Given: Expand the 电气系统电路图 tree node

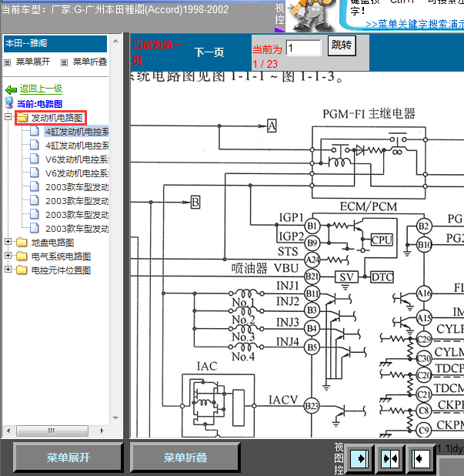Looking at the screenshot, I should click(x=8, y=255).
